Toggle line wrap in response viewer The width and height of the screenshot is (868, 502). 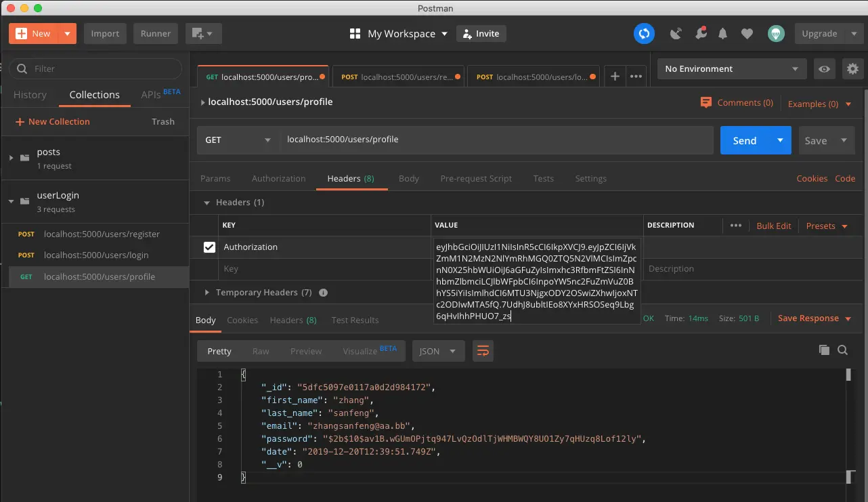(483, 351)
